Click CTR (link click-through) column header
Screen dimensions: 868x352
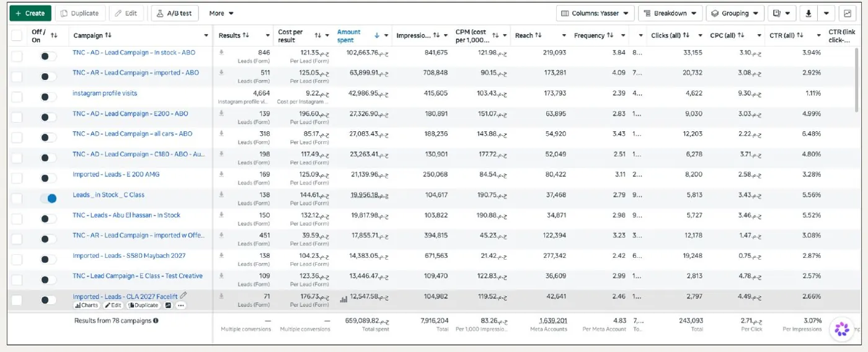tap(841, 35)
